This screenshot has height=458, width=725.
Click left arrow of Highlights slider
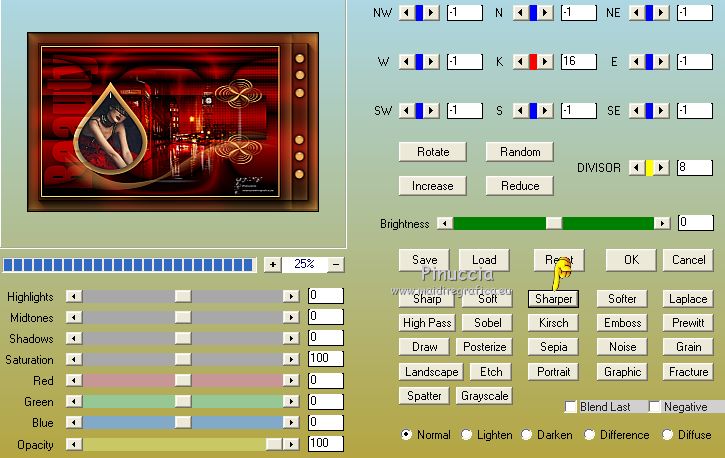73,297
